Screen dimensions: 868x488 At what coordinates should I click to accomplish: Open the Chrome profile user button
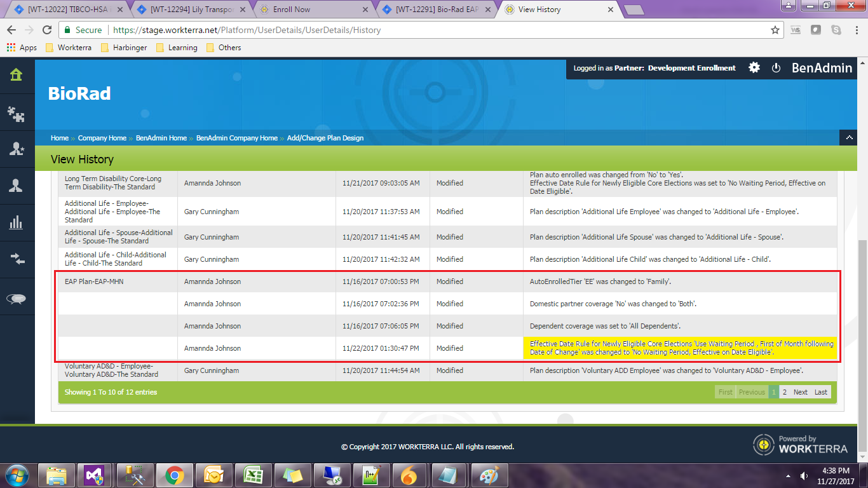[x=788, y=5]
